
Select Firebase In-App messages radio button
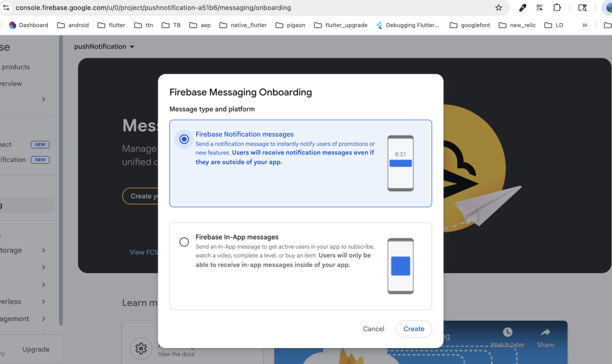pyautogui.click(x=184, y=242)
